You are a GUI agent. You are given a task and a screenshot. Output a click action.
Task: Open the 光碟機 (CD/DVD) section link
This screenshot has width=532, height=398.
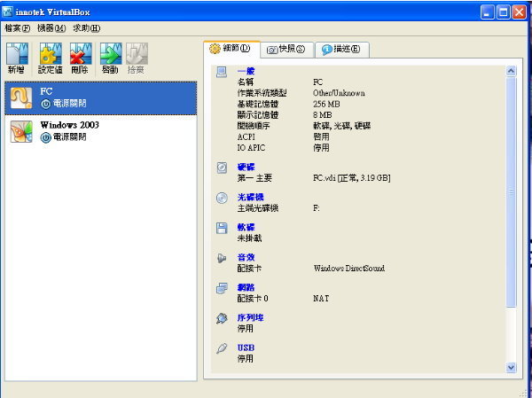click(250, 197)
